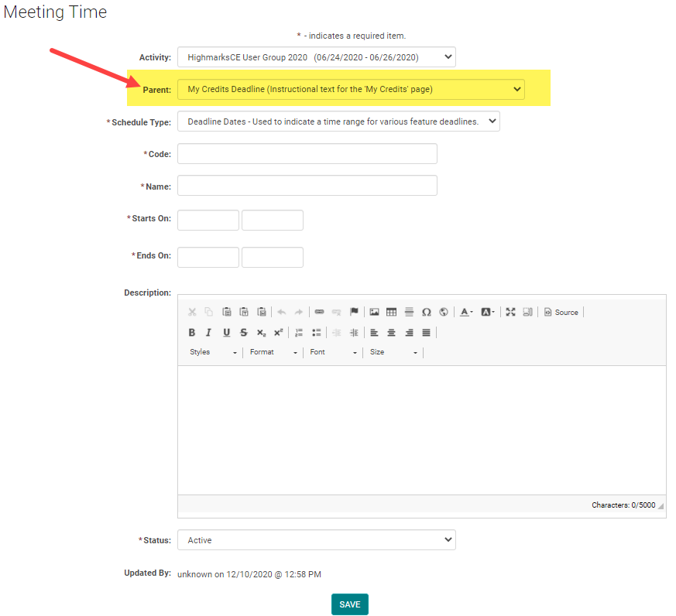This screenshot has height=616, width=676.
Task: Click the SAVE button
Action: click(349, 604)
